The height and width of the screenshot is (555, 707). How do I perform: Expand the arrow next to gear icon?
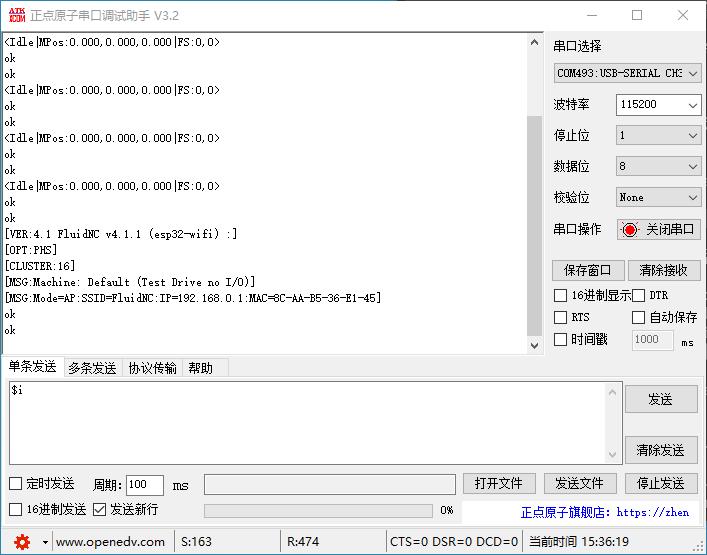[45, 542]
